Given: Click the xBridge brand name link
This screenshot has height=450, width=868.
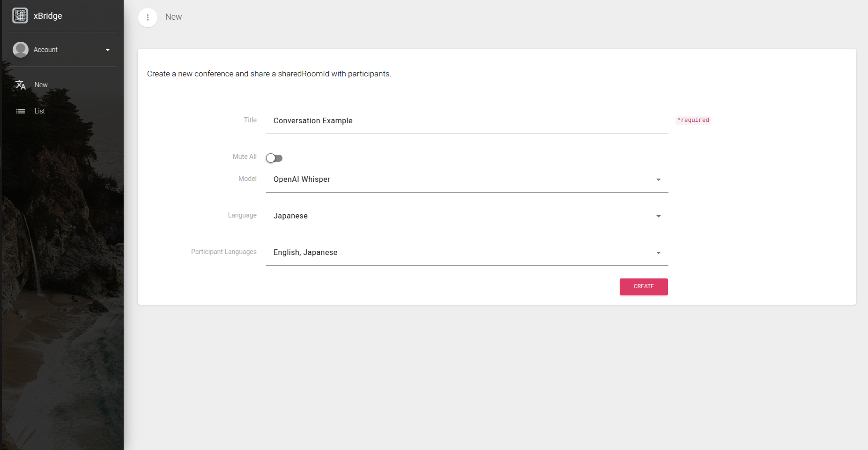Looking at the screenshot, I should 48,16.
